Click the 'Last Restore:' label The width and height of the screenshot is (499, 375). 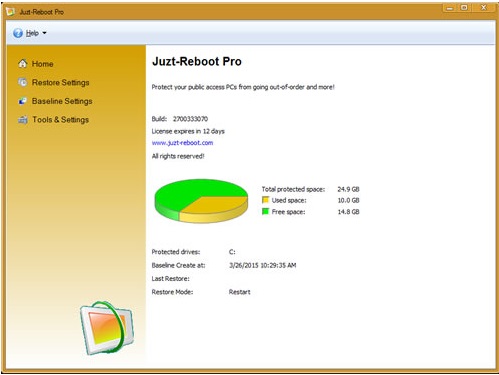170,278
